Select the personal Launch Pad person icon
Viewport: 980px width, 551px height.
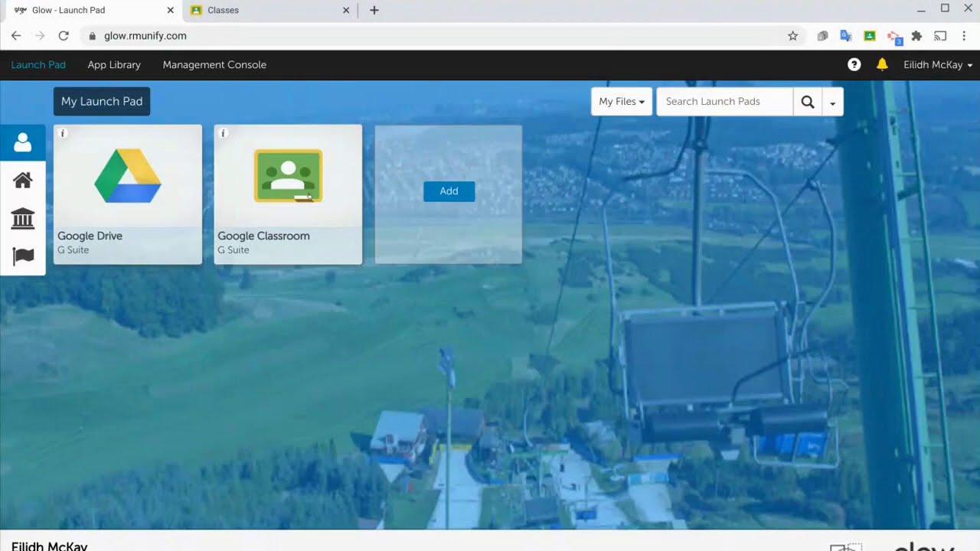click(x=23, y=142)
